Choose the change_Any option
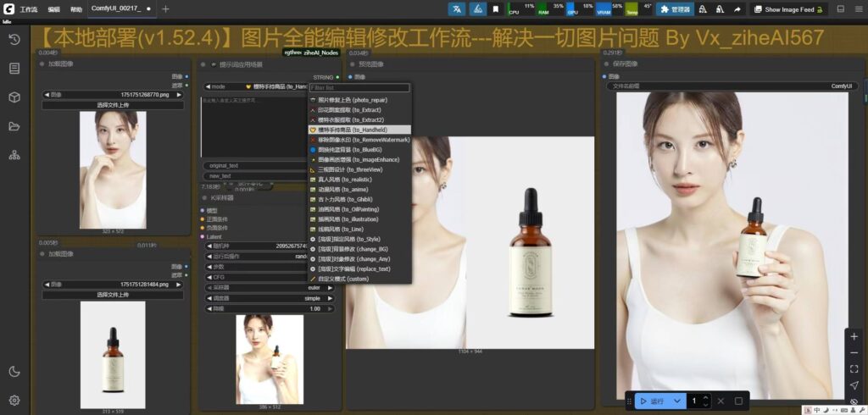Image resolution: width=868 pixels, height=415 pixels. [359, 259]
